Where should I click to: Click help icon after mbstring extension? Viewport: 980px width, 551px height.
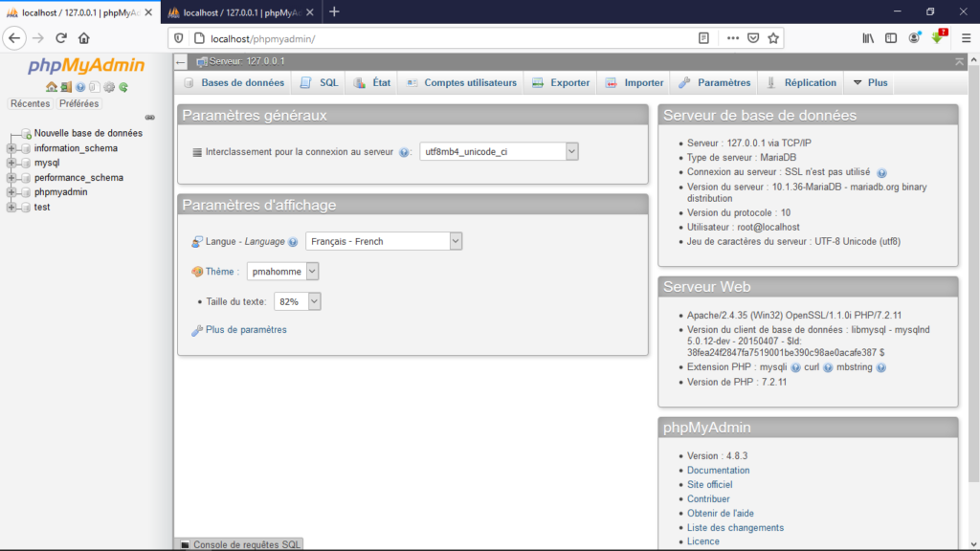(x=881, y=368)
